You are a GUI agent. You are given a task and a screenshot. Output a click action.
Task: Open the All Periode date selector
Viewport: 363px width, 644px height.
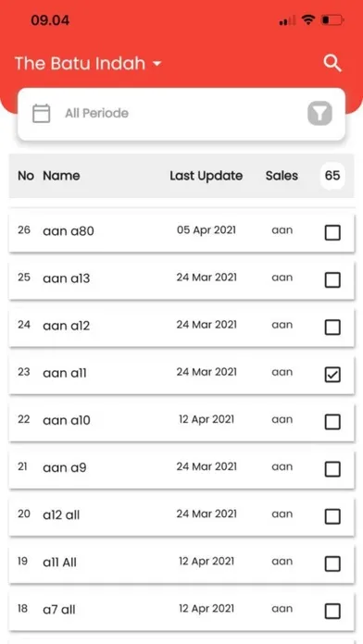click(181, 114)
